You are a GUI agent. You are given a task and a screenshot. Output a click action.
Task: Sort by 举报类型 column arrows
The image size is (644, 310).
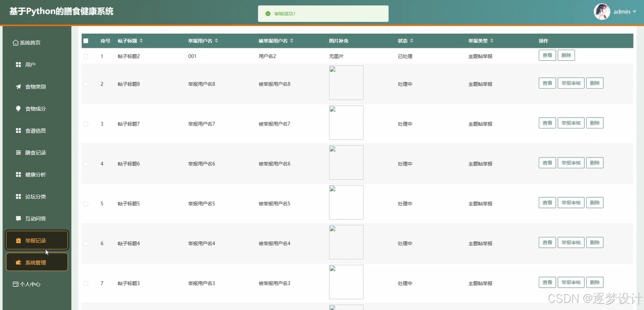492,41
